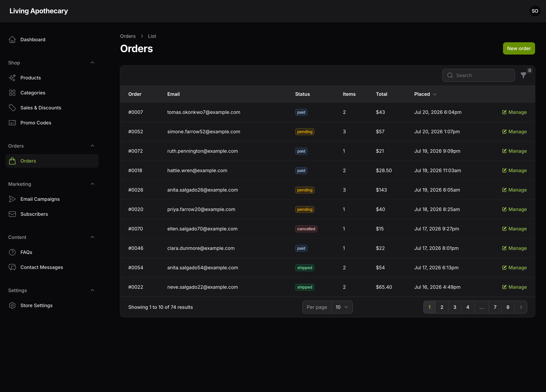Click the Promo Codes ticket icon
546x392 pixels.
coord(12,123)
